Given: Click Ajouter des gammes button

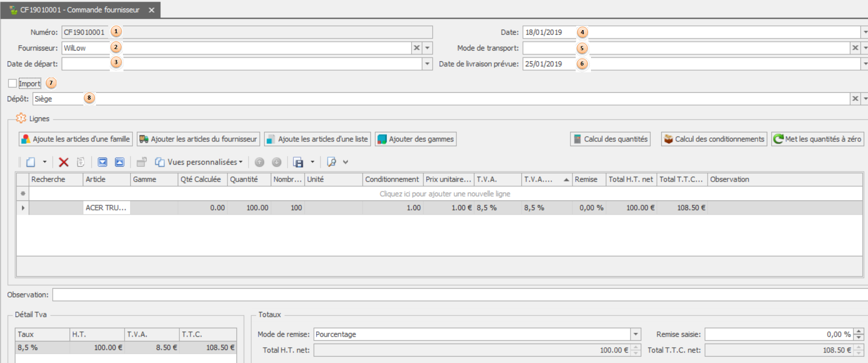Looking at the screenshot, I should (416, 139).
